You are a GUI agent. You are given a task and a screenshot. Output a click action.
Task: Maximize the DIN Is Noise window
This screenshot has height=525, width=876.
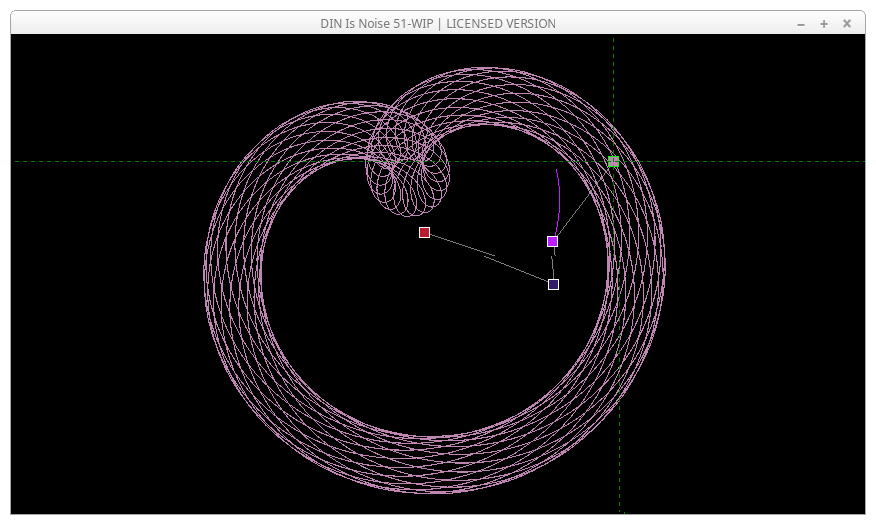[x=824, y=23]
